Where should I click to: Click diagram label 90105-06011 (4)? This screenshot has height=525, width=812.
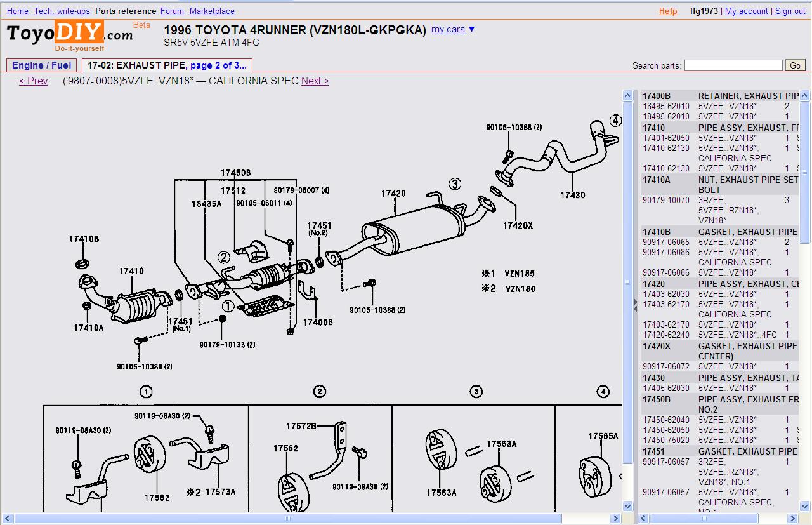tap(264, 203)
